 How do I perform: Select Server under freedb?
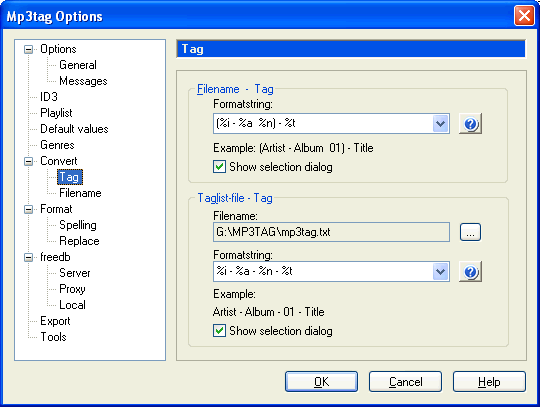75,273
